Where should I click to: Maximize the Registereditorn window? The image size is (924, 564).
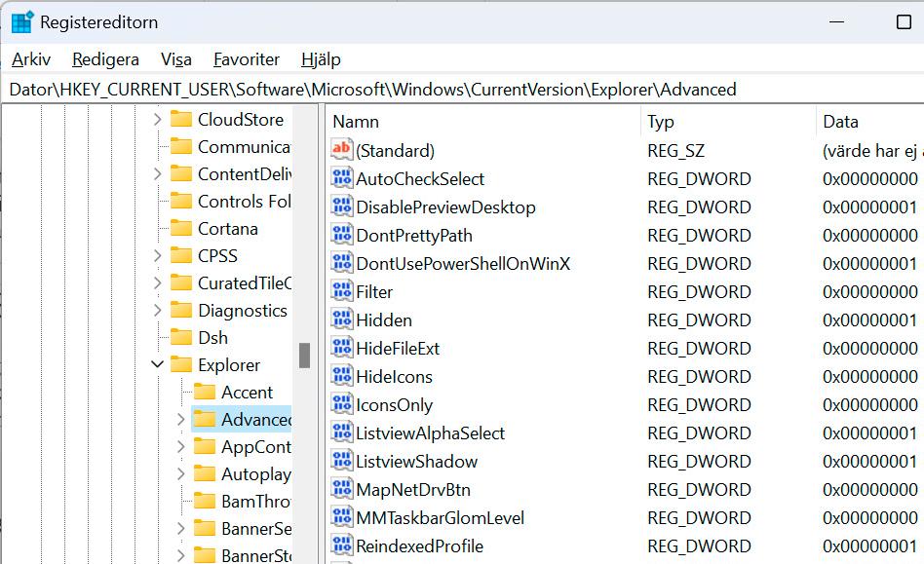(904, 22)
